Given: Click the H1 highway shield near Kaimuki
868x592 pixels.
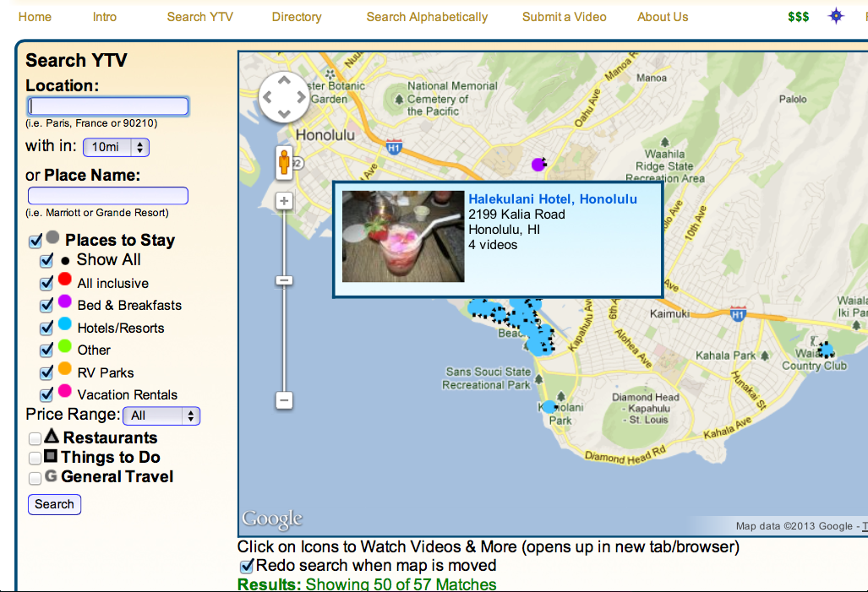Looking at the screenshot, I should point(738,313).
